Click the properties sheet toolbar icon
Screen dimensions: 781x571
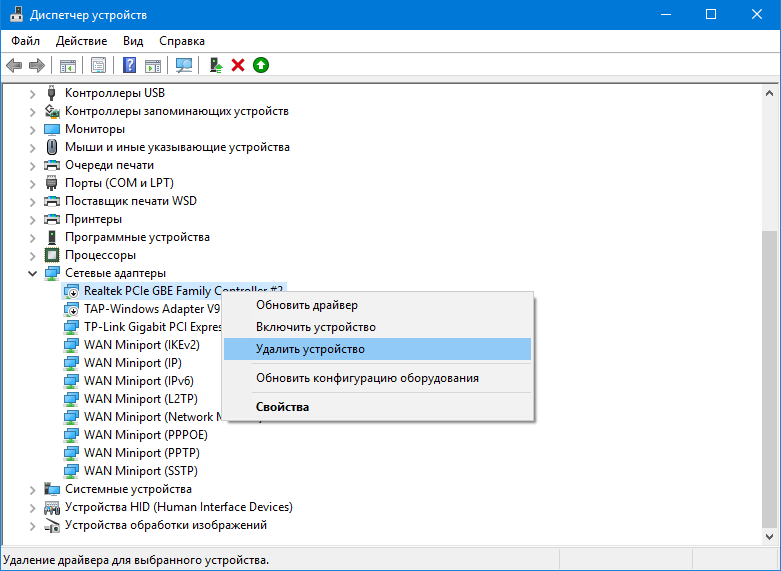(98, 66)
